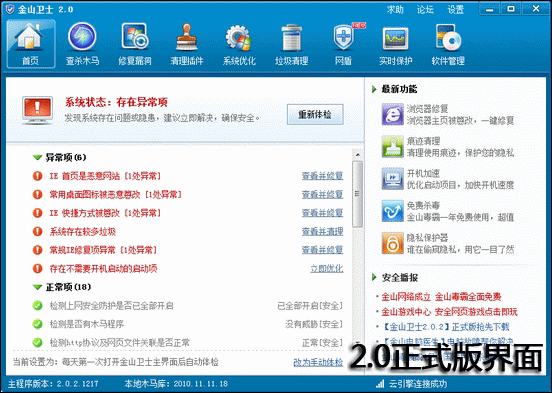The height and width of the screenshot is (393, 552).
Task: Open the 软件管理 disc icon
Action: pos(448,37)
